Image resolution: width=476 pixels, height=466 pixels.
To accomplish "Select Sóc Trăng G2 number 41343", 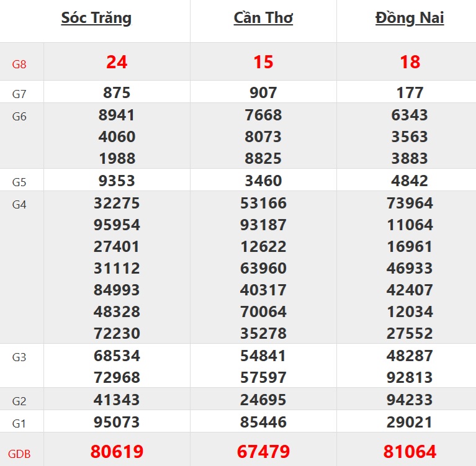I will (117, 400).
